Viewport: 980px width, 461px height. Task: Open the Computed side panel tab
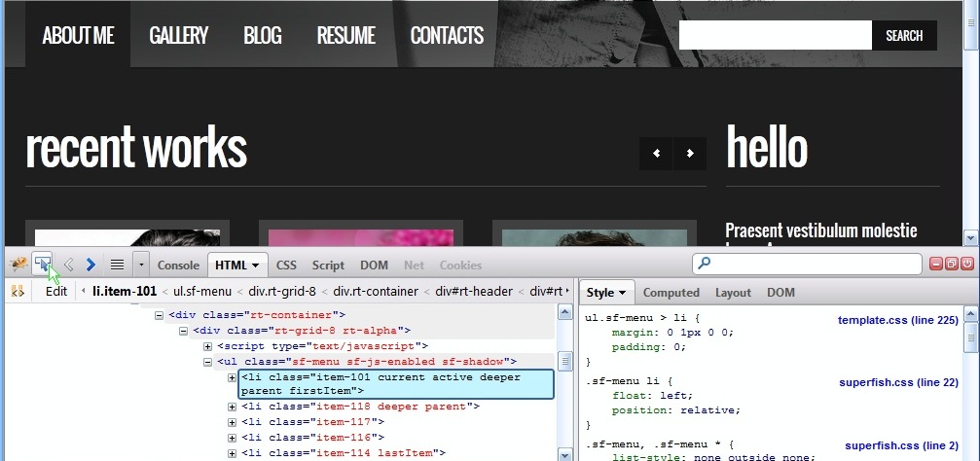tap(671, 292)
